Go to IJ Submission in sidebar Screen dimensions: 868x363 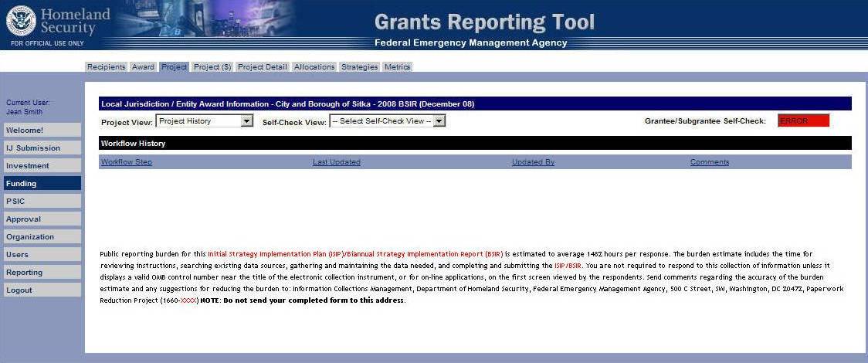coord(42,148)
